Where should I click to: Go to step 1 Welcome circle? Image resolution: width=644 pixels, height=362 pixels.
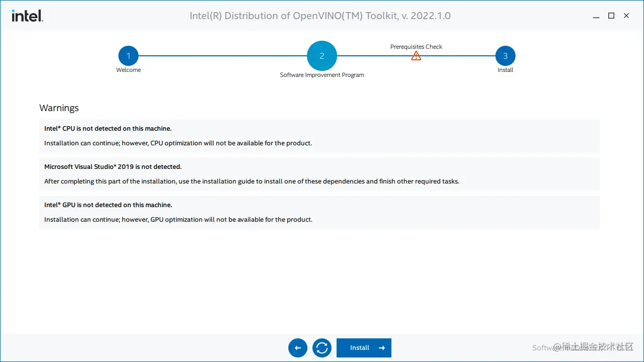pyautogui.click(x=128, y=56)
